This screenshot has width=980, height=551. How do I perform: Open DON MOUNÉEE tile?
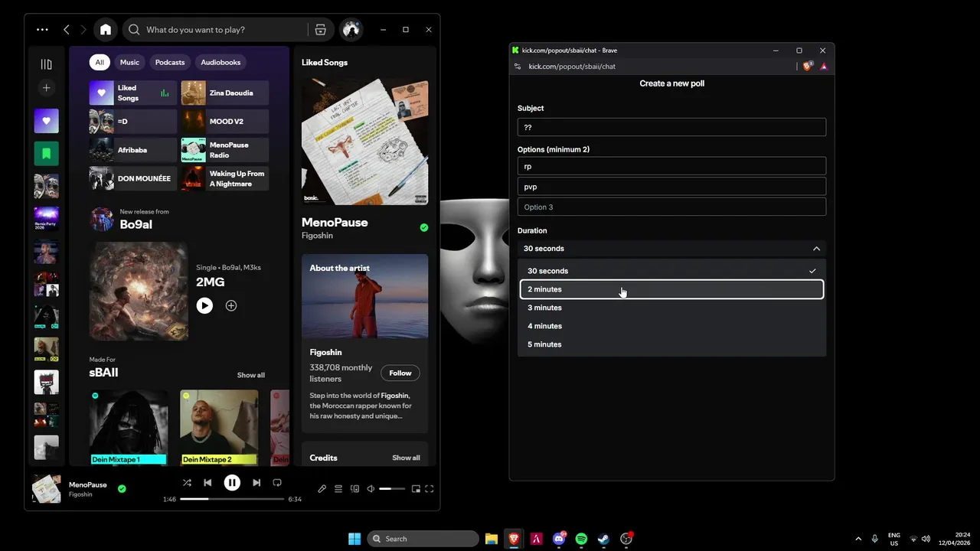(x=133, y=178)
